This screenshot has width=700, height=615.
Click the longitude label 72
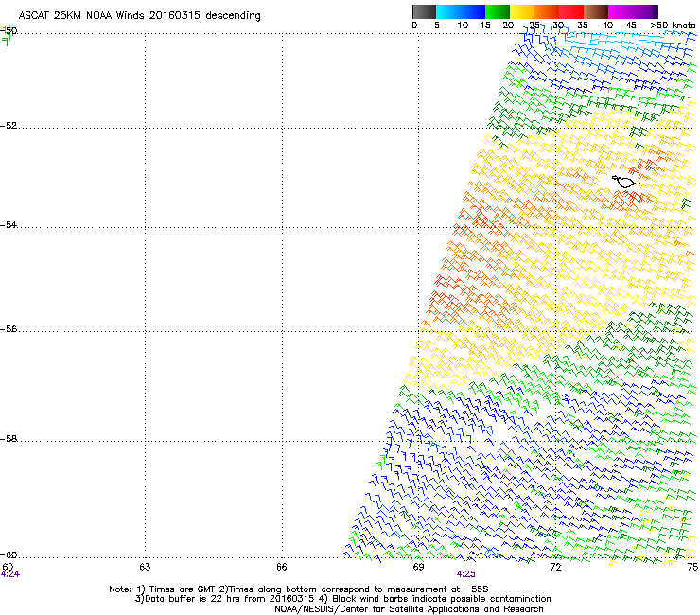pos(555,567)
